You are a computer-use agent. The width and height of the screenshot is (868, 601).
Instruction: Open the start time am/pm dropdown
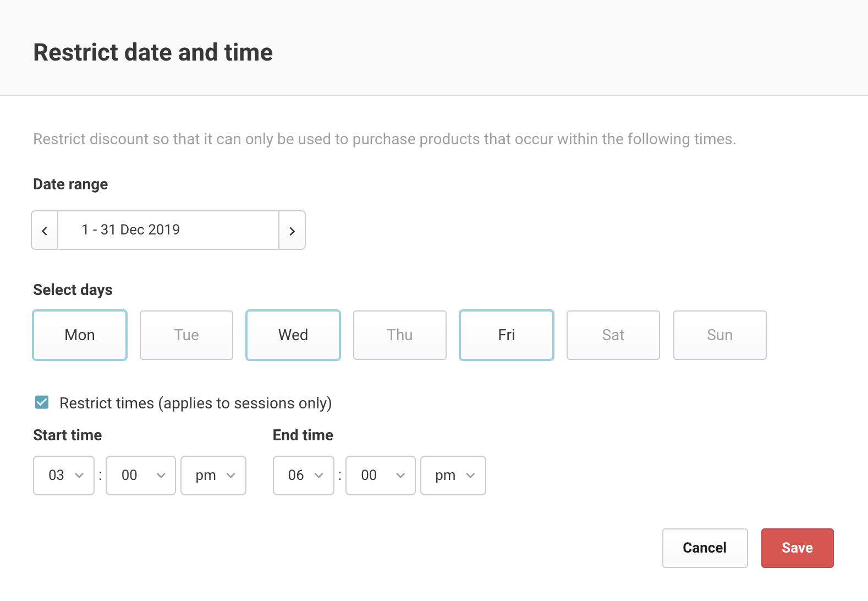coord(213,476)
